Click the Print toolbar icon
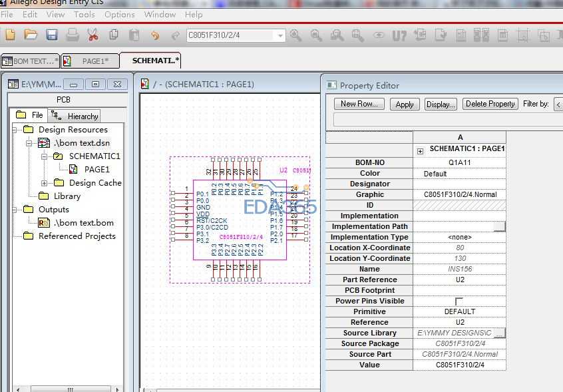563x392 pixels. 73,35
